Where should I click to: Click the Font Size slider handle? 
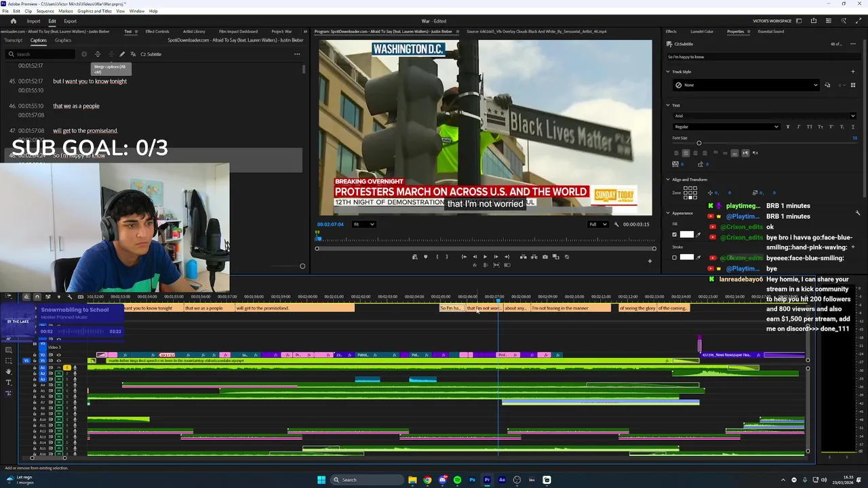(x=699, y=143)
